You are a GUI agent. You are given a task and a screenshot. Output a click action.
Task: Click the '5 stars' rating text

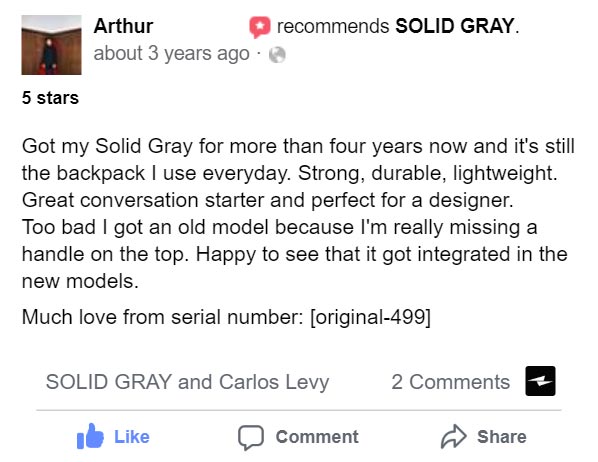(50, 98)
